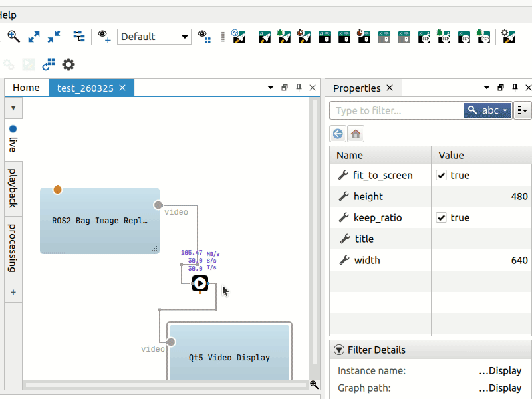532x399 pixels.
Task: Click the zoom magnifier icon in toolbar
Action: 13,36
